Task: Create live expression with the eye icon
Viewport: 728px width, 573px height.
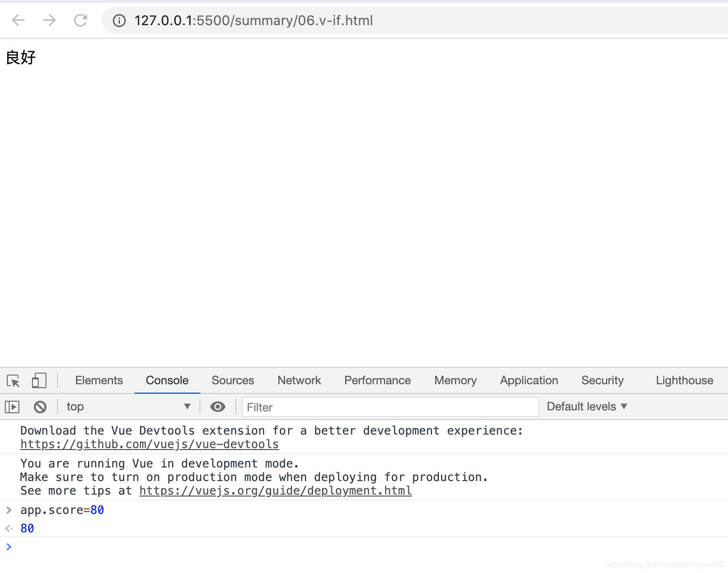Action: click(x=218, y=407)
